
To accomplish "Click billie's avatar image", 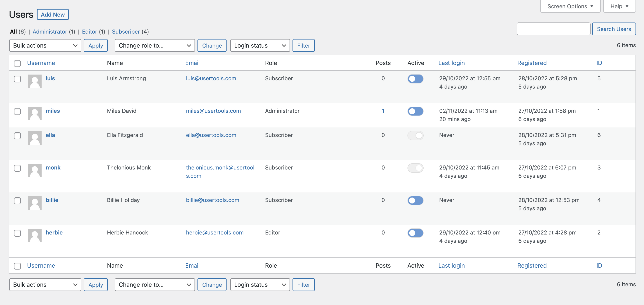I will (35, 203).
